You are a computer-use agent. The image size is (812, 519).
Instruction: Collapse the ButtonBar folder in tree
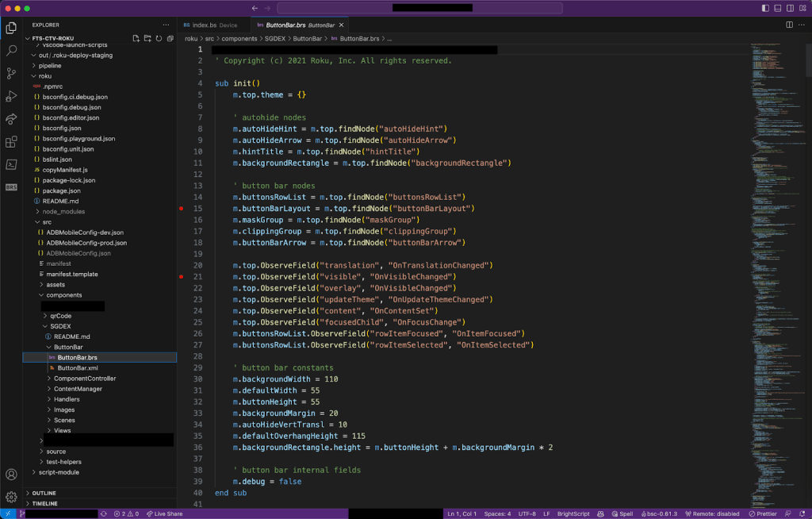tap(67, 347)
